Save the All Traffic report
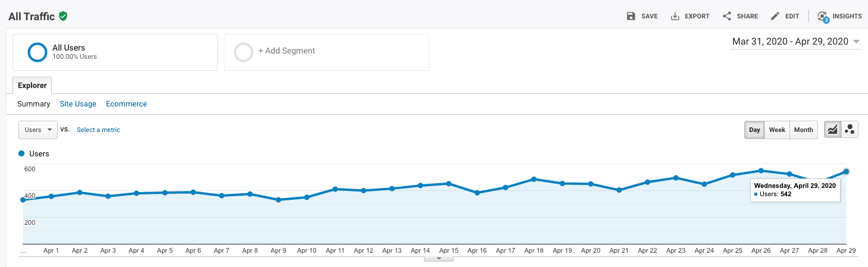This screenshot has width=868, height=267. pyautogui.click(x=642, y=16)
